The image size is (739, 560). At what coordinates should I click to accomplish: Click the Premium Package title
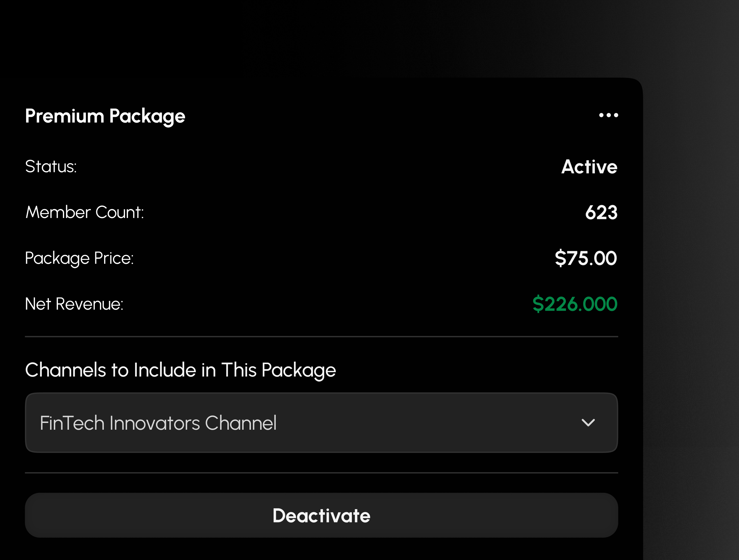(x=105, y=116)
